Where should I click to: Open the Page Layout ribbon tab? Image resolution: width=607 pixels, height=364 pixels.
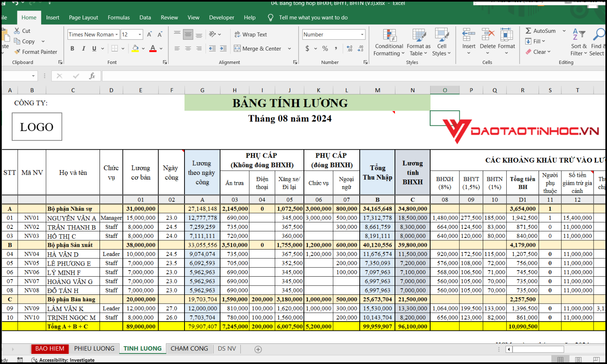click(83, 17)
